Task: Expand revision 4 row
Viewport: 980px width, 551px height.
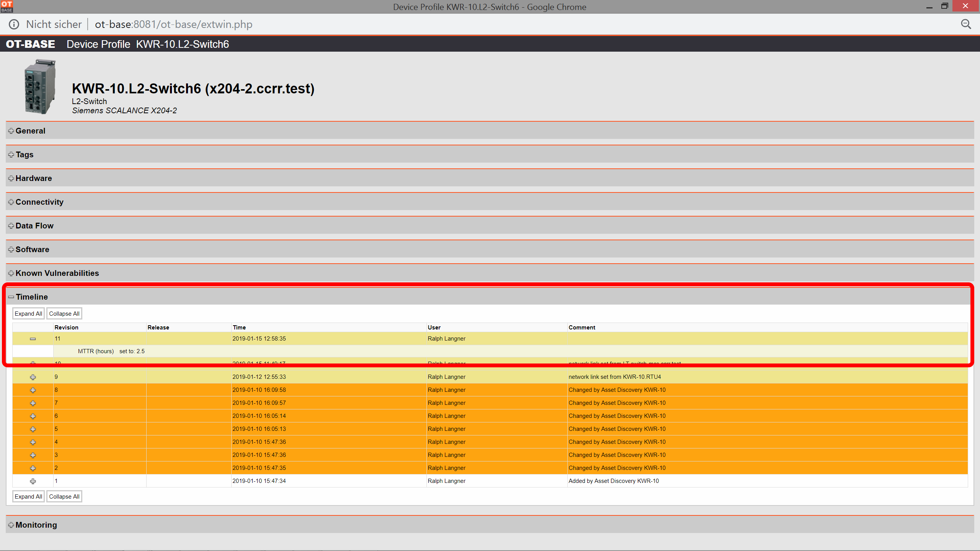Action: coord(33,442)
